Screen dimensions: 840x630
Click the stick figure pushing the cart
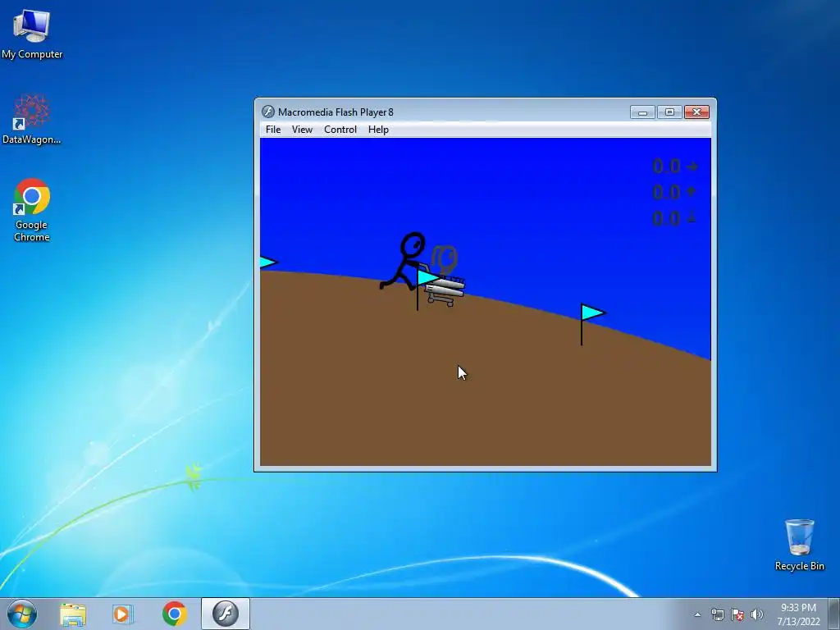point(403,262)
